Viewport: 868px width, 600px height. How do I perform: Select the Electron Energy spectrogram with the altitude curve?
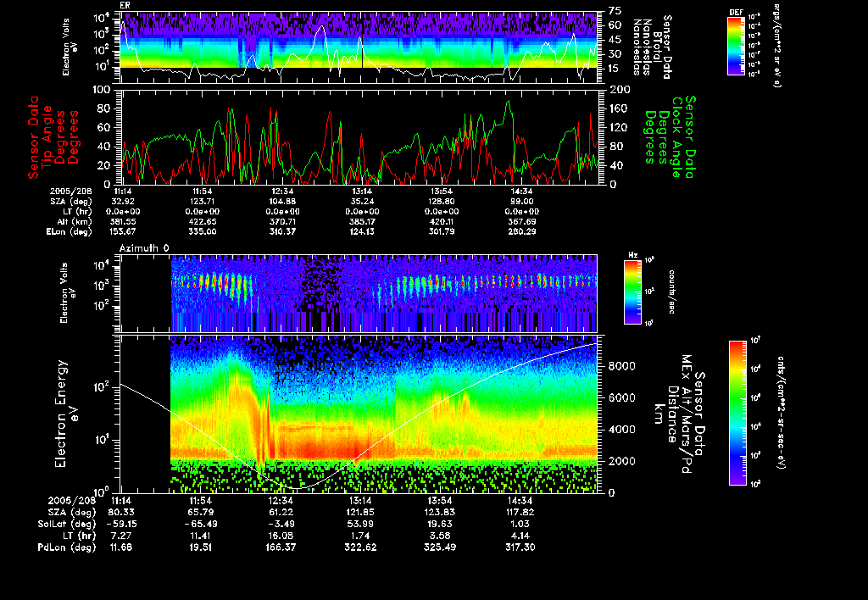359,414
